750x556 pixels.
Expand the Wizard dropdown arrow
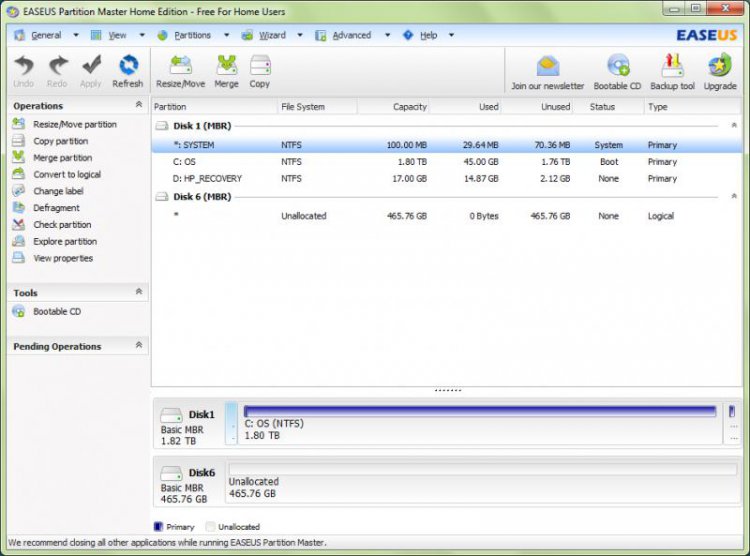tap(300, 35)
